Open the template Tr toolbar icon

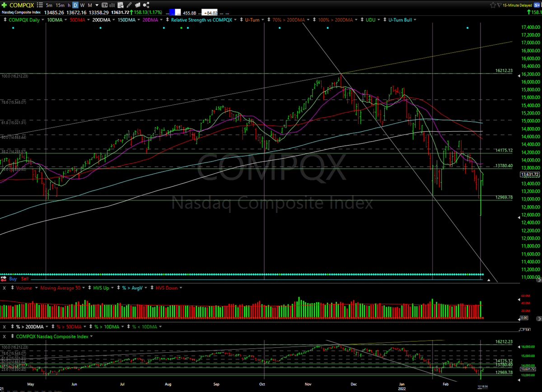[x=105, y=5]
